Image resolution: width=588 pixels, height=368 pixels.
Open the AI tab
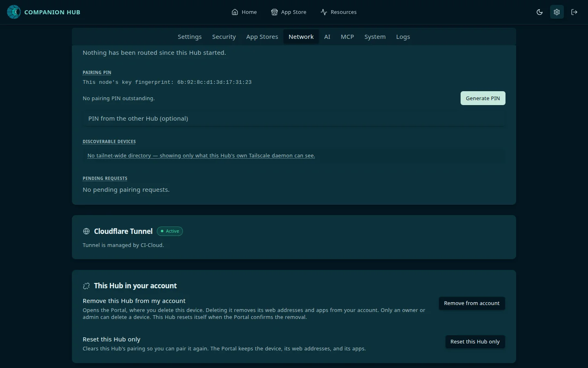click(x=327, y=37)
